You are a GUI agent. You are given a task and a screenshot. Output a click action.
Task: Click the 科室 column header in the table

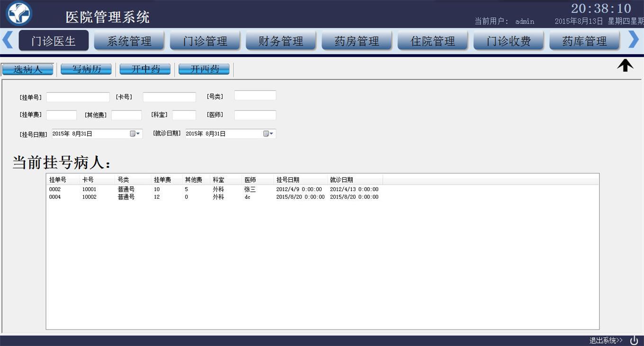(226, 180)
